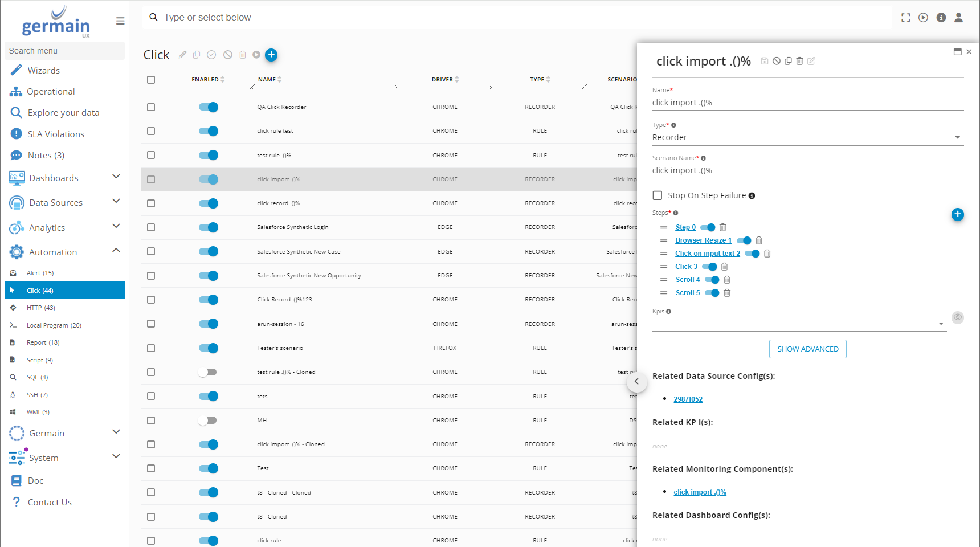This screenshot has width=980, height=547.
Task: Select SLA Violations in the sidebar
Action: click(56, 134)
